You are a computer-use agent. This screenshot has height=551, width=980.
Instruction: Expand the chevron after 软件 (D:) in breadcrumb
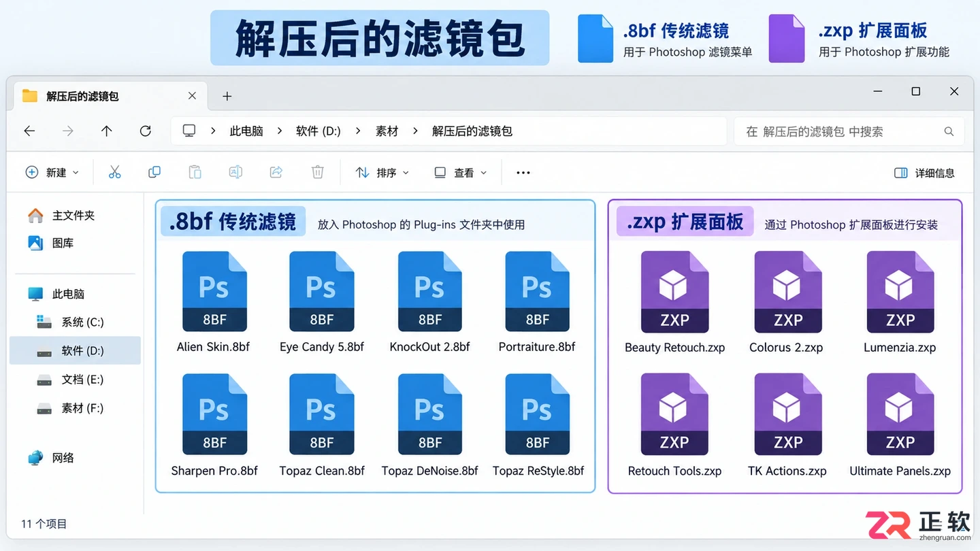click(x=358, y=131)
